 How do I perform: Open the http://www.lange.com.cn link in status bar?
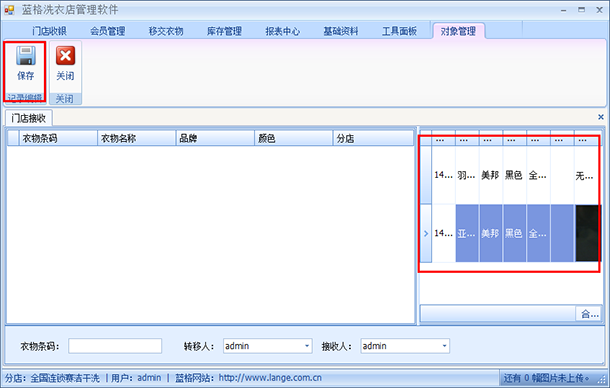click(x=270, y=378)
